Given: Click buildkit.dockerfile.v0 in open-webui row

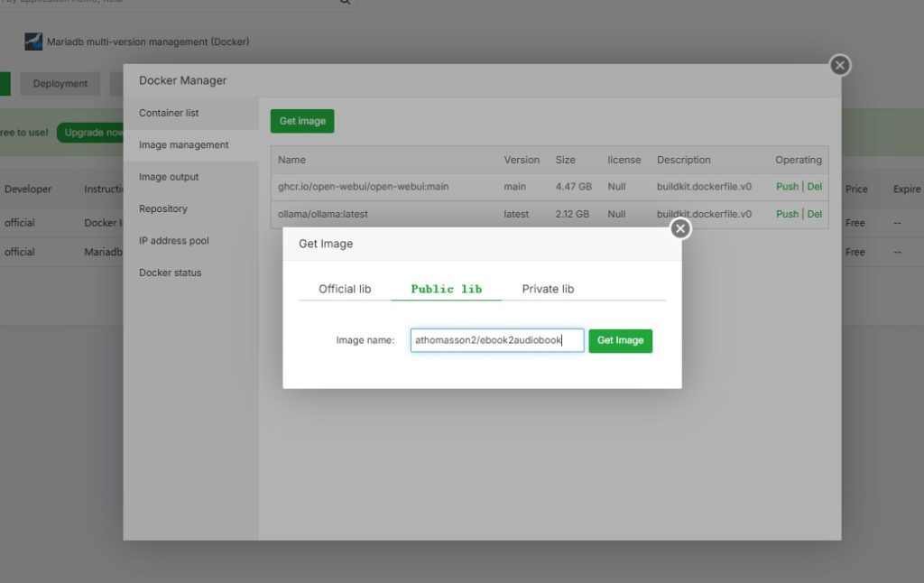Looking at the screenshot, I should pos(704,186).
